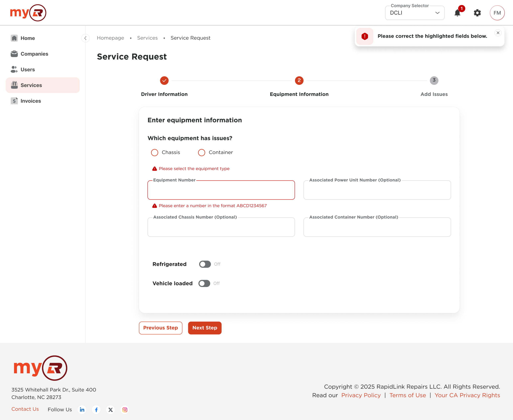Screen dimensions: 513x420
Task: Collapse the sidebar with chevron arrow
Action: point(85,38)
